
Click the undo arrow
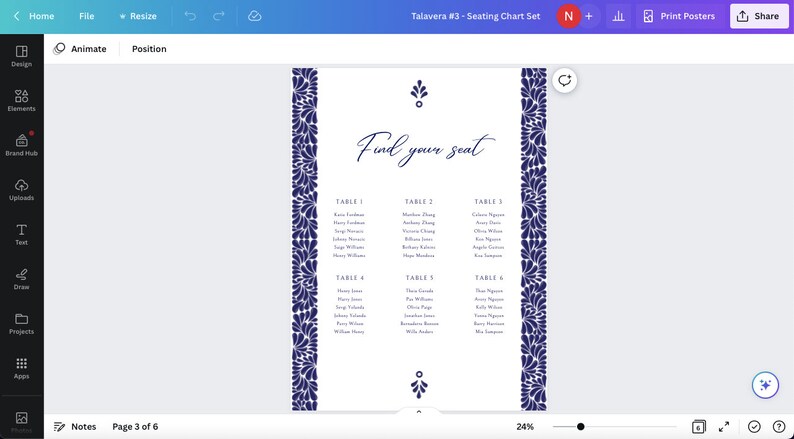tap(190, 16)
